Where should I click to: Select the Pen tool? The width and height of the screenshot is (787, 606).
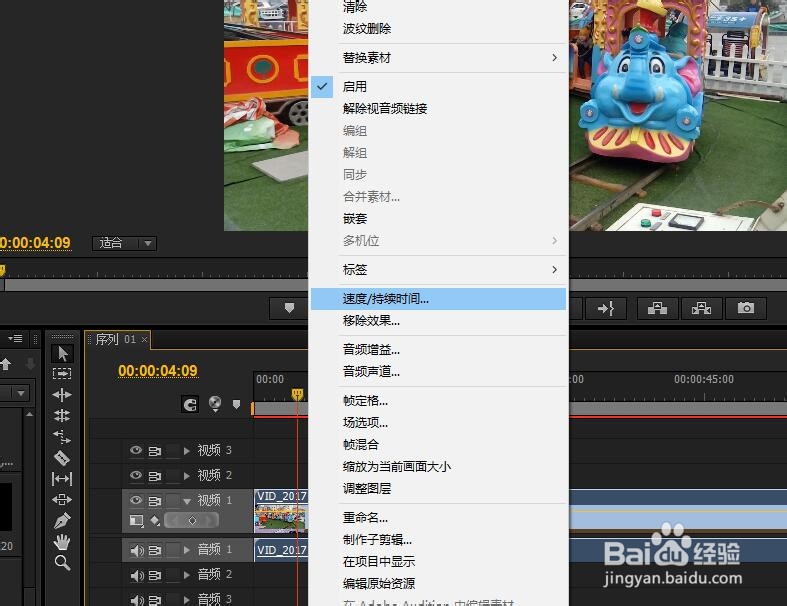[x=62, y=521]
